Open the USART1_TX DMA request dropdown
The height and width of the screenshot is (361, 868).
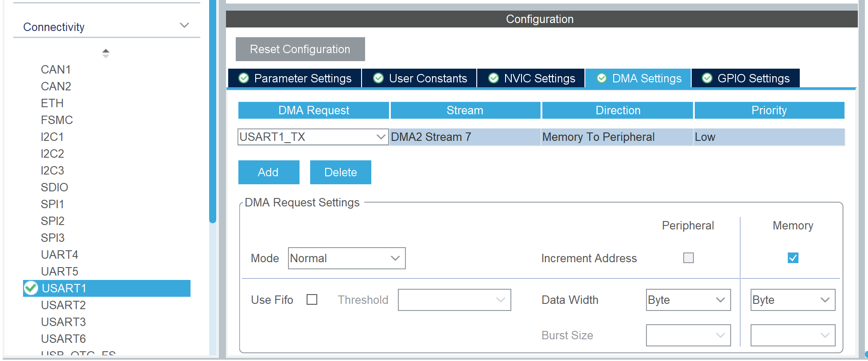click(x=313, y=137)
